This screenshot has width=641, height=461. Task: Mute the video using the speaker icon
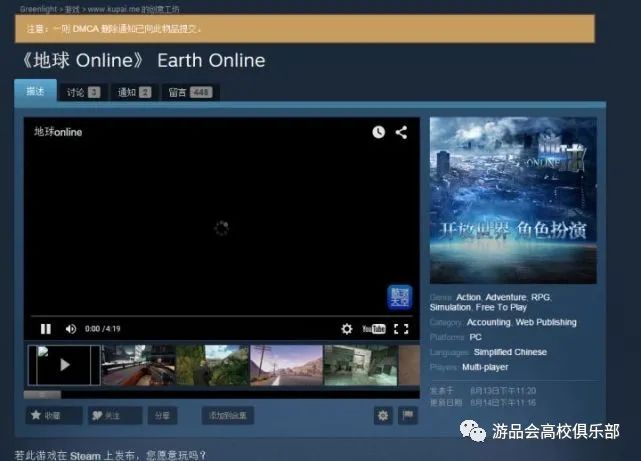(71, 329)
